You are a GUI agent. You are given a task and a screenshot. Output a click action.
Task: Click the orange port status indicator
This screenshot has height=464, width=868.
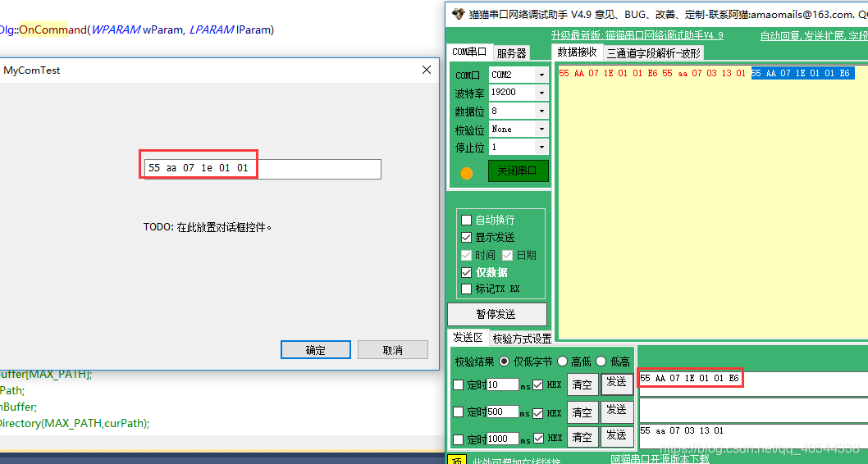(467, 173)
